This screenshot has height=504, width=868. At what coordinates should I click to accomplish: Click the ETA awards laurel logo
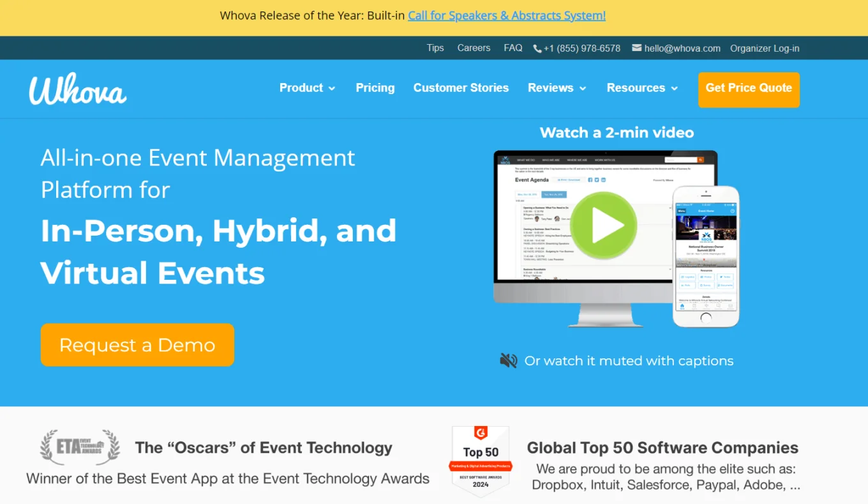tap(80, 447)
